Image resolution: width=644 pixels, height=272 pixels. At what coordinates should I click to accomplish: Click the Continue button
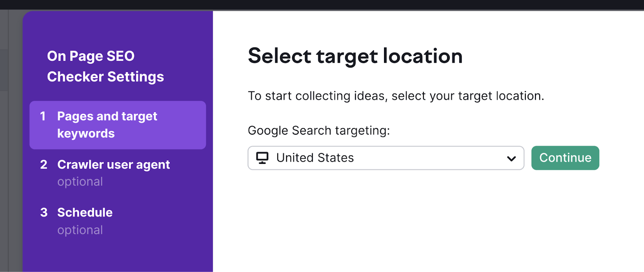565,158
